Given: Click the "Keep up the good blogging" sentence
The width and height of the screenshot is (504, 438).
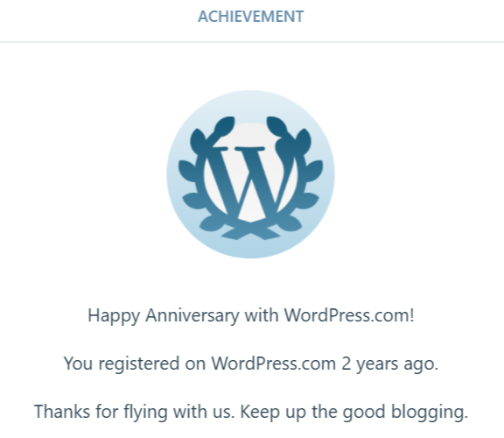Looking at the screenshot, I should click(353, 413).
